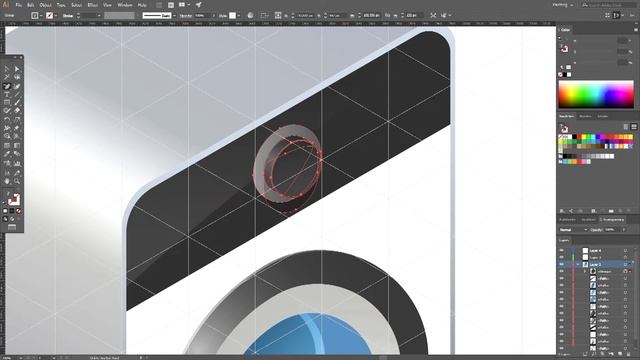Click the Stroke label in control bar
Image resolution: width=640 pixels, height=360 pixels.
pos(68,16)
